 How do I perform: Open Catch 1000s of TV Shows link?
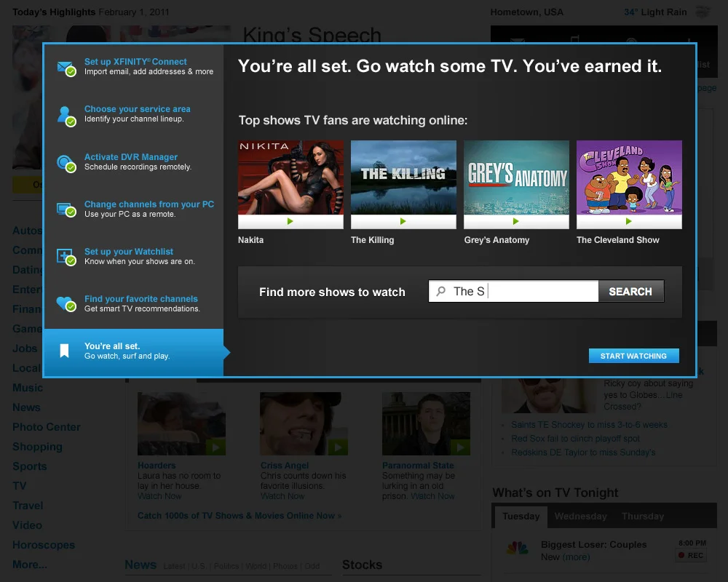click(x=240, y=516)
